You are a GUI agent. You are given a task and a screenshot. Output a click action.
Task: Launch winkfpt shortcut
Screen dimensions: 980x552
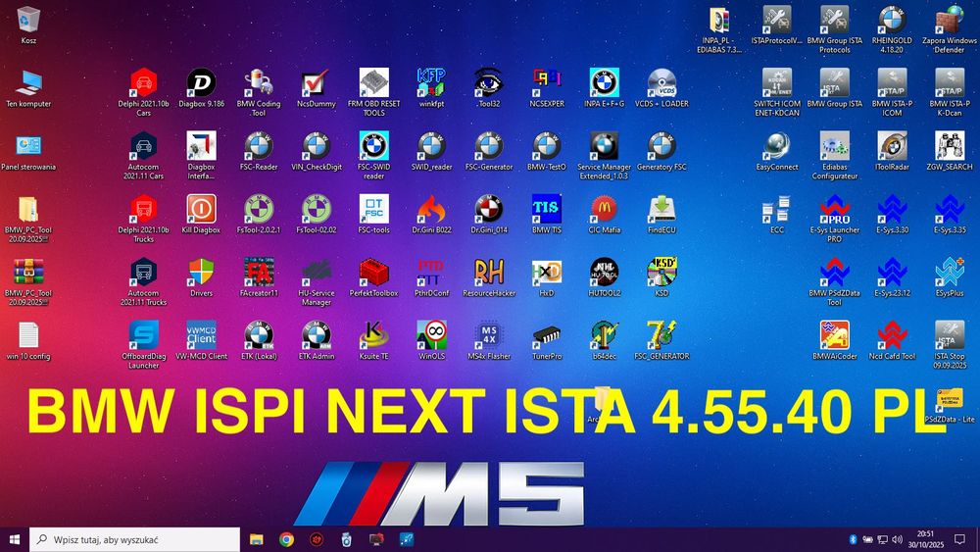click(431, 82)
